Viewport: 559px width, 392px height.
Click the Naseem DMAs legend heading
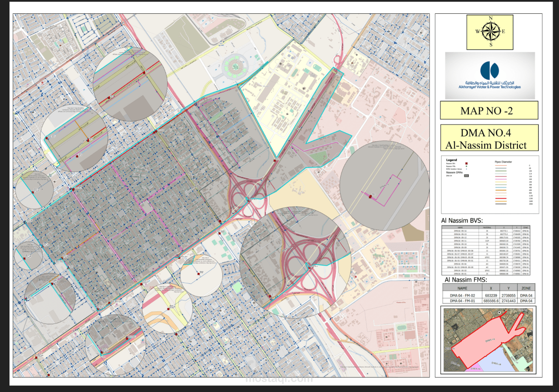pyautogui.click(x=454, y=173)
